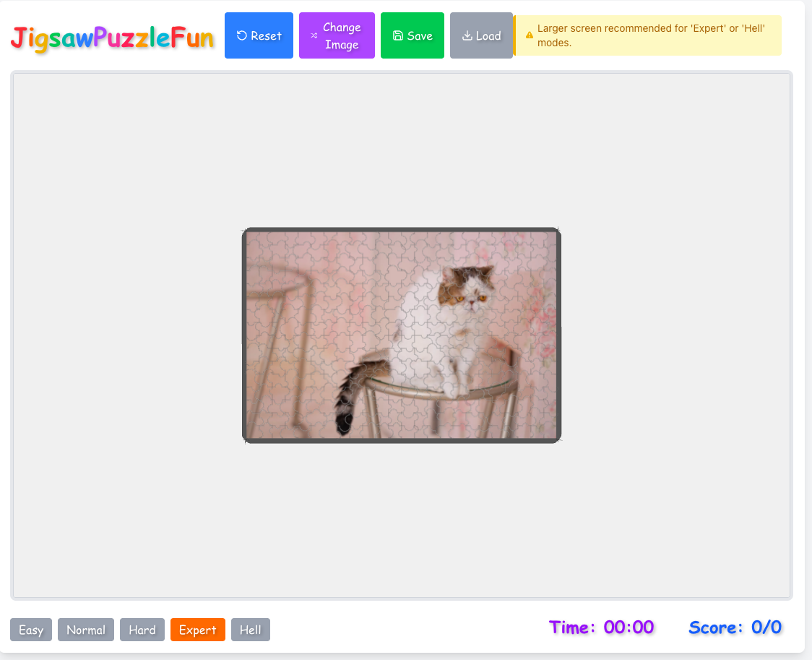Switch to Hell difficulty

(x=251, y=630)
